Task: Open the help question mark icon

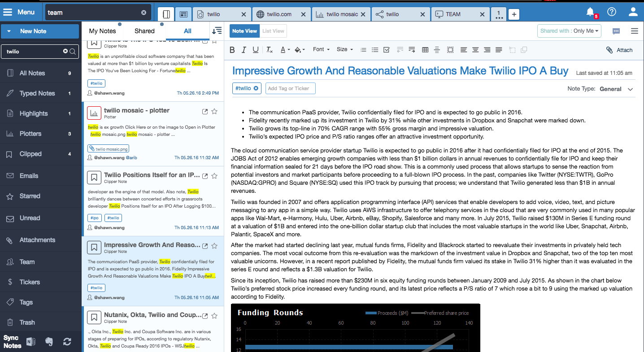Action: tap(612, 12)
